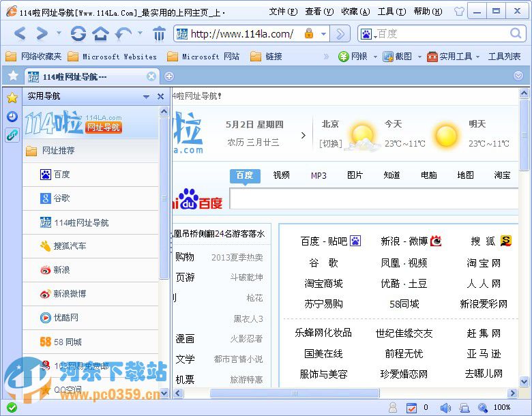Open 网络收藏夹 bookmarks folder
Image resolution: width=532 pixels, height=416 pixels.
coord(34,57)
